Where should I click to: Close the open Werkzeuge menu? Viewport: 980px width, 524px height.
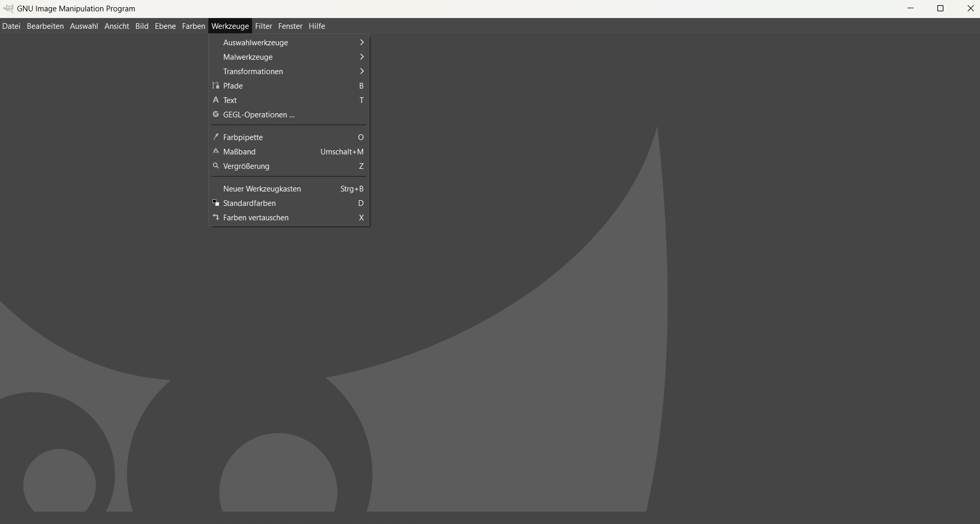point(230,26)
